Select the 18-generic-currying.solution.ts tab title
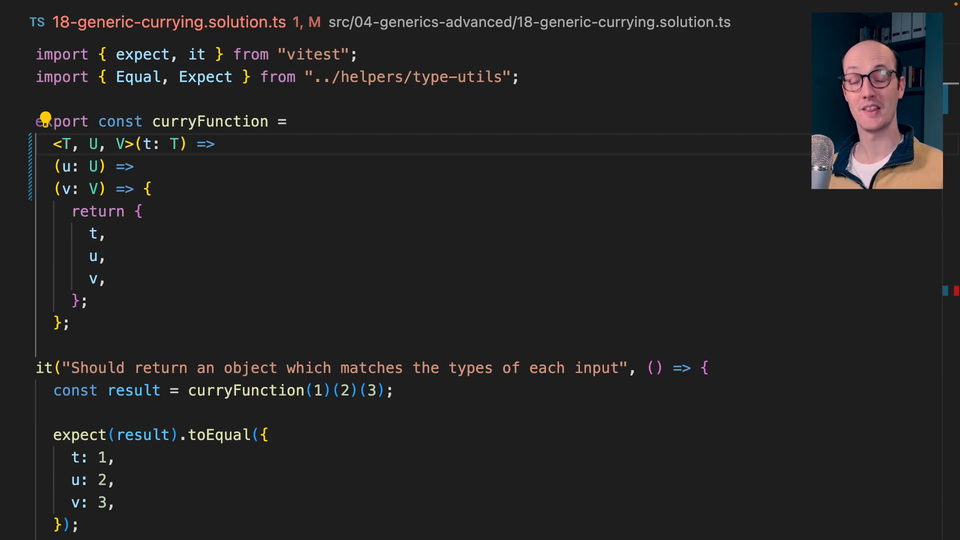Viewport: 960px width, 540px height. tap(169, 21)
